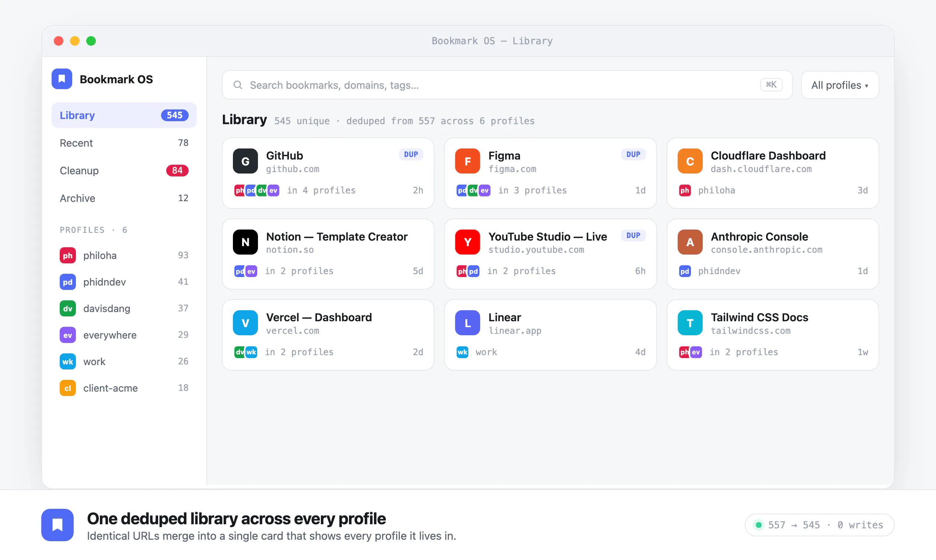Click the DUP badge on GitHub card
Image resolution: width=936 pixels, height=560 pixels.
point(411,154)
